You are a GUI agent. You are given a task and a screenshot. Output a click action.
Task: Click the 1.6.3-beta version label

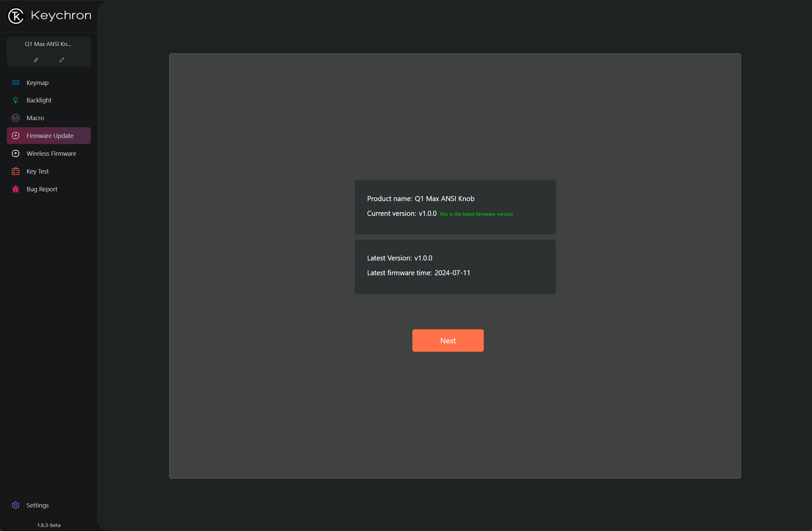49,526
